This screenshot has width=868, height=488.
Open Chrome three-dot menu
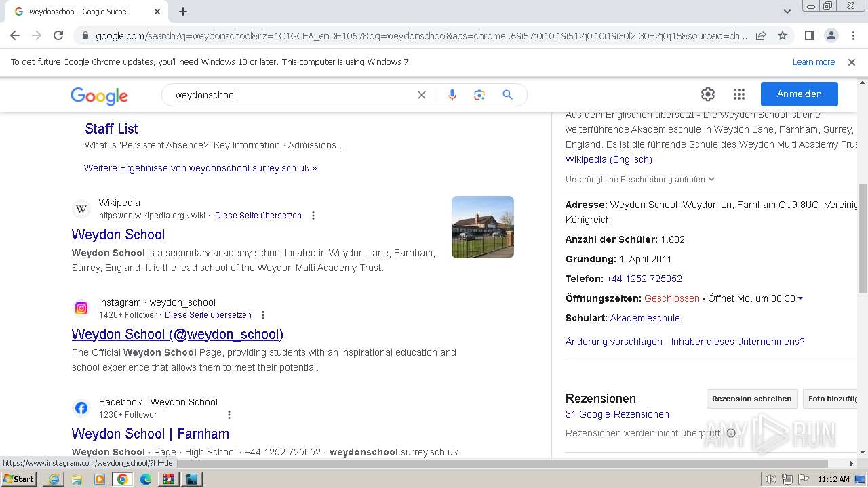click(x=852, y=35)
